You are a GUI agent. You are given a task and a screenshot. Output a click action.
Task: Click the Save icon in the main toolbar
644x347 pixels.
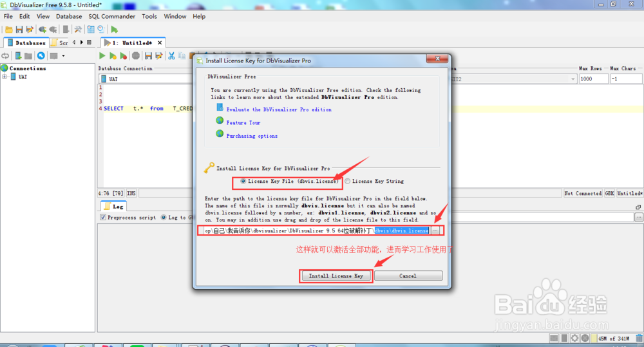(x=19, y=30)
